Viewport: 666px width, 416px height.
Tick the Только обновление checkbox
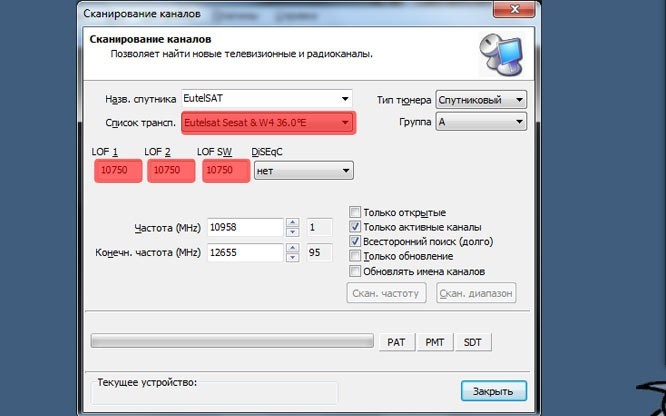click(x=355, y=257)
